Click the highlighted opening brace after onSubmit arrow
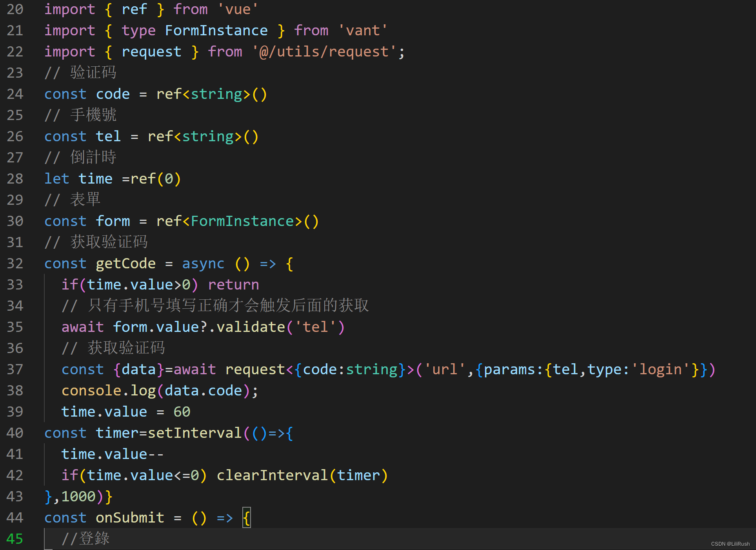Image resolution: width=756 pixels, height=550 pixels. click(x=246, y=517)
